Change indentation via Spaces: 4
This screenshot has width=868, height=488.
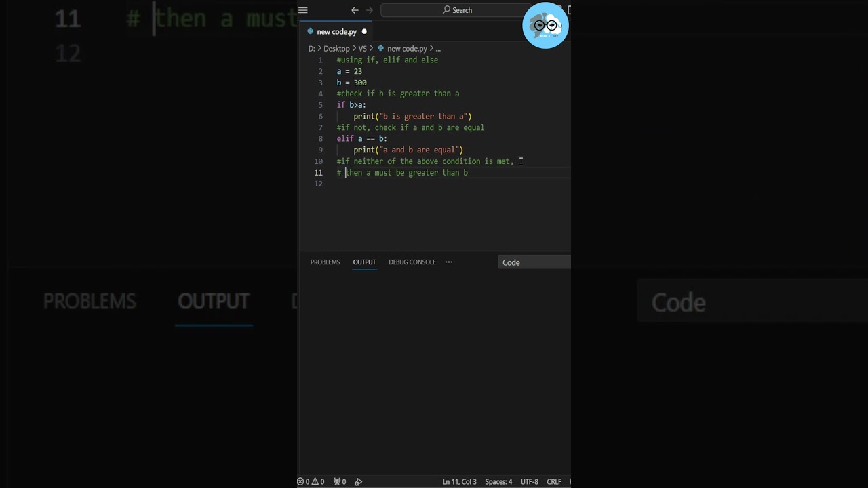coord(498,482)
